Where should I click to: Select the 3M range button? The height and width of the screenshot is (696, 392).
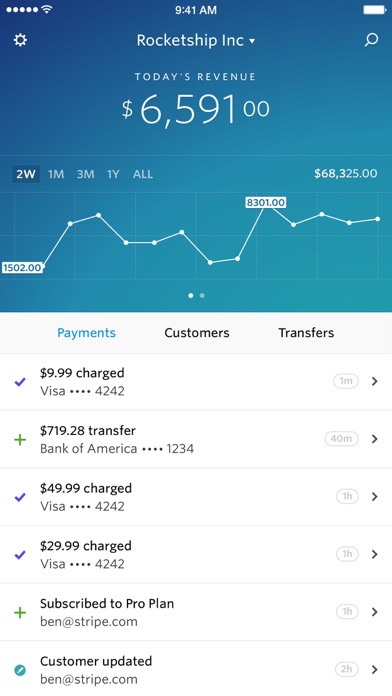tap(85, 174)
